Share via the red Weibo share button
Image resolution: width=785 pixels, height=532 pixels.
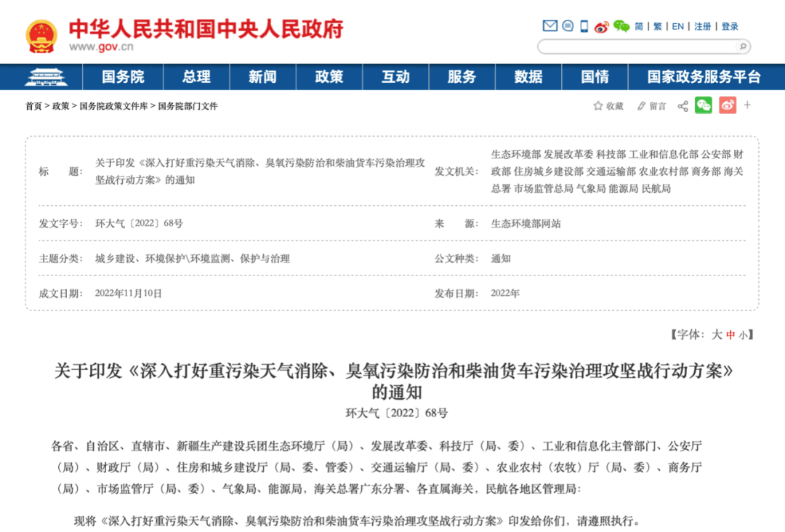click(727, 105)
